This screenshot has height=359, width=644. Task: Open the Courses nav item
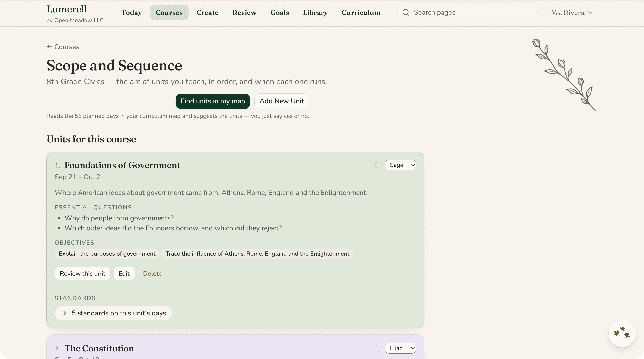(169, 13)
